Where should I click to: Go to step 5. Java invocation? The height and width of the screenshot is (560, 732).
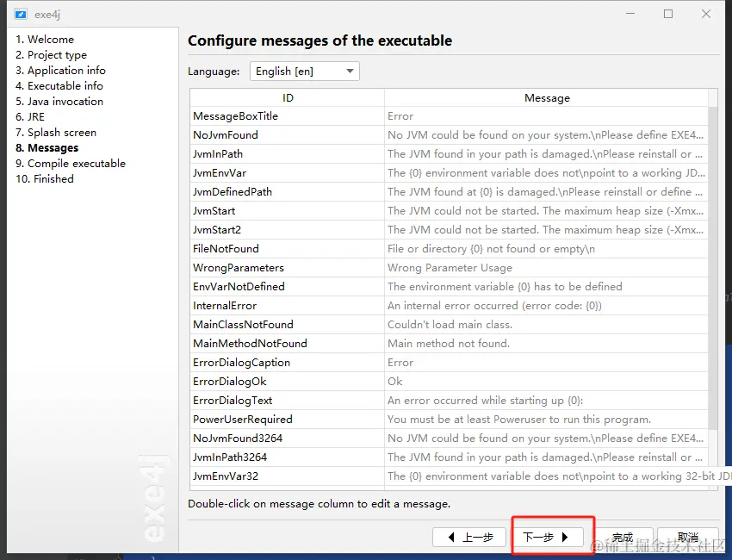click(x=59, y=101)
